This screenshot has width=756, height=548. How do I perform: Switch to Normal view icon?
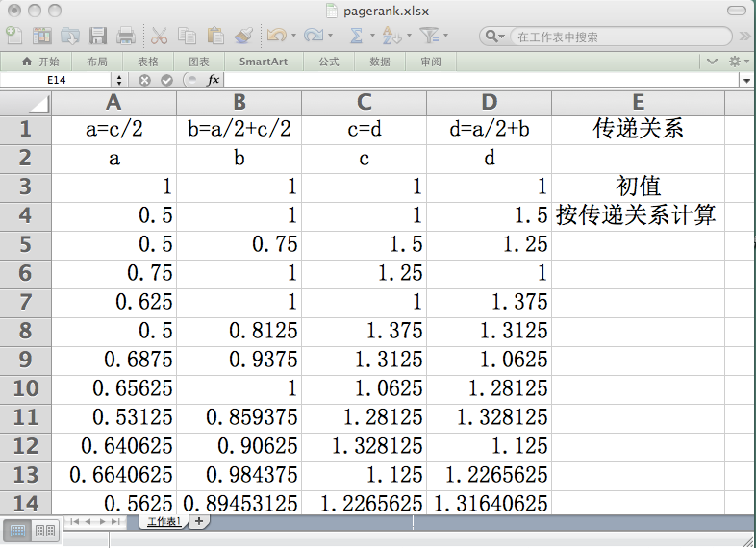(17, 531)
